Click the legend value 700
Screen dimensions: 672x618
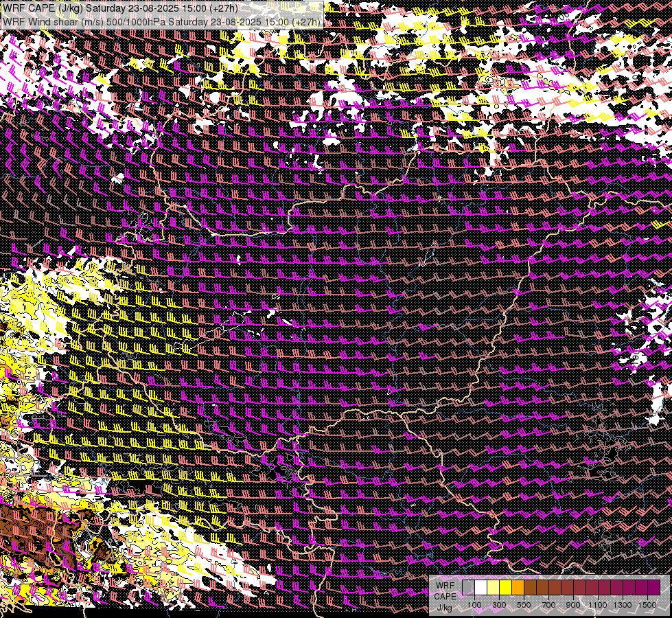[548, 605]
